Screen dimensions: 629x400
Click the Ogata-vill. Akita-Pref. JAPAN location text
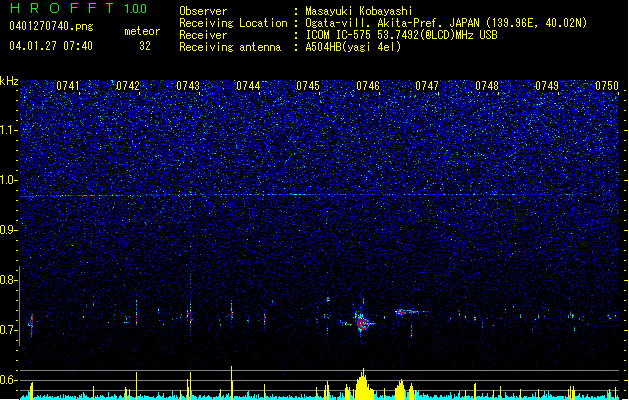pyautogui.click(x=446, y=23)
